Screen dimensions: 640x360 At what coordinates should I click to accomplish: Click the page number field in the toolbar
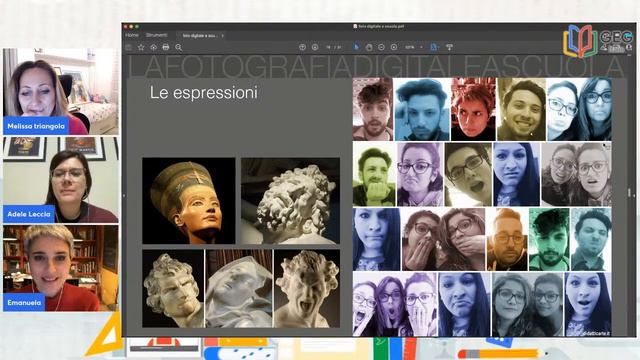pos(328,47)
